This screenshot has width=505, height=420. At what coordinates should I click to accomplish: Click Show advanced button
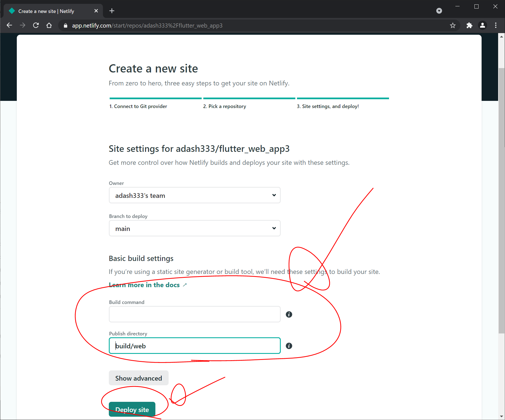[x=139, y=378]
